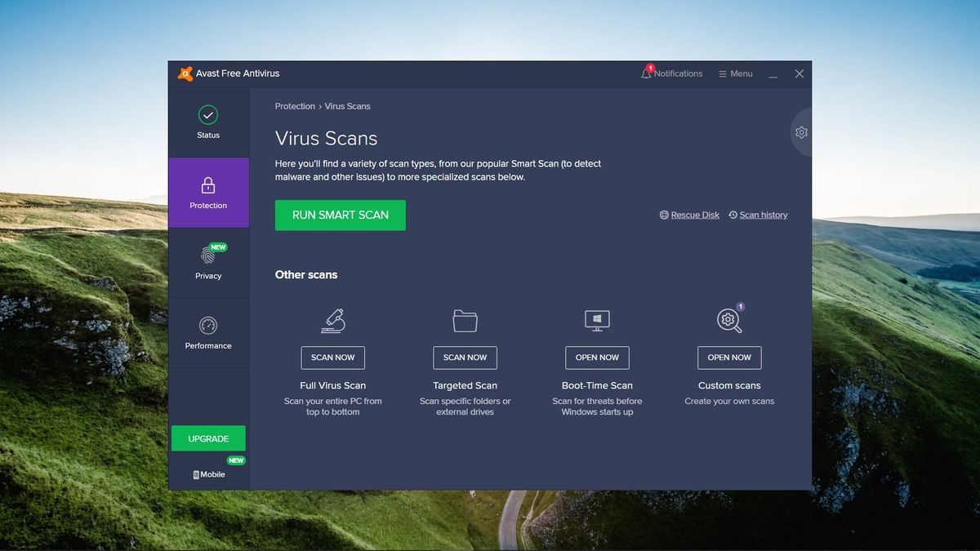Click the scan history clock icon

[x=733, y=215]
